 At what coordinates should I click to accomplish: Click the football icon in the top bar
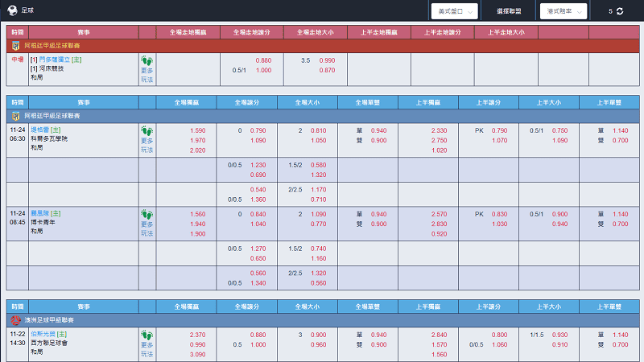tap(10, 10)
